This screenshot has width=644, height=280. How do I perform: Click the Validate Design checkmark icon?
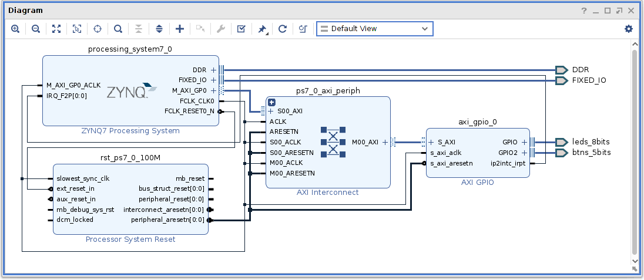[241, 29]
